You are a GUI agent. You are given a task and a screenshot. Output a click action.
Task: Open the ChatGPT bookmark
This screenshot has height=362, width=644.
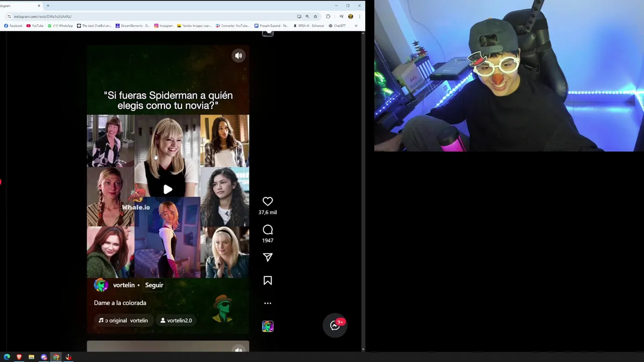[338, 26]
